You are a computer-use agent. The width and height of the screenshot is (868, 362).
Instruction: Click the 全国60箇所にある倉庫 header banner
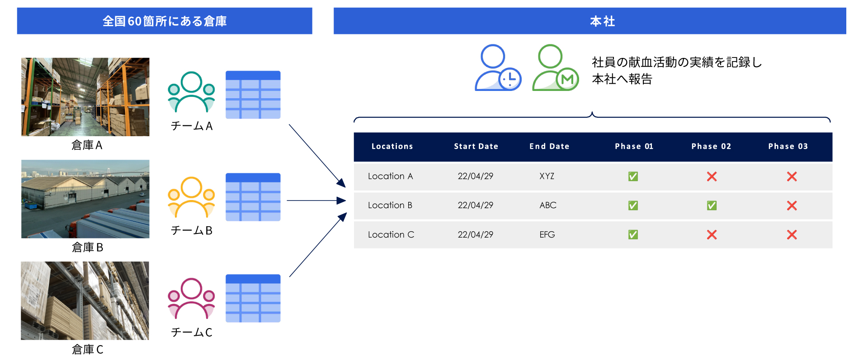[165, 21]
